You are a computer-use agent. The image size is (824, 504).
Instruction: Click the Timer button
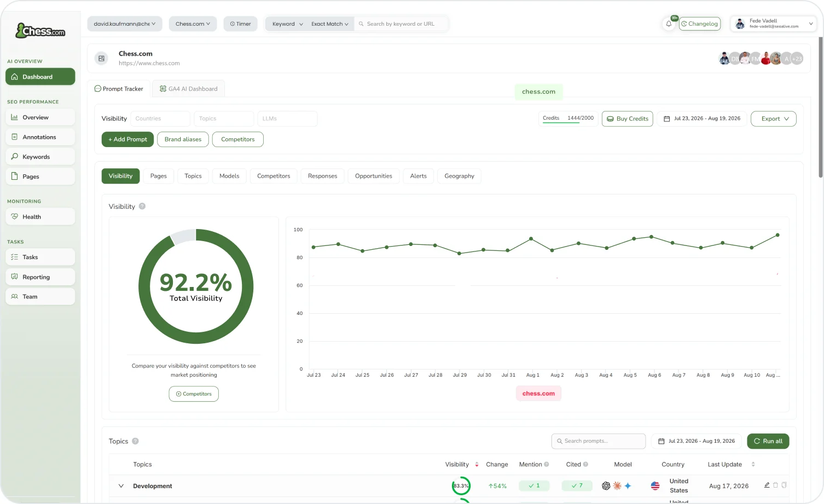(240, 24)
